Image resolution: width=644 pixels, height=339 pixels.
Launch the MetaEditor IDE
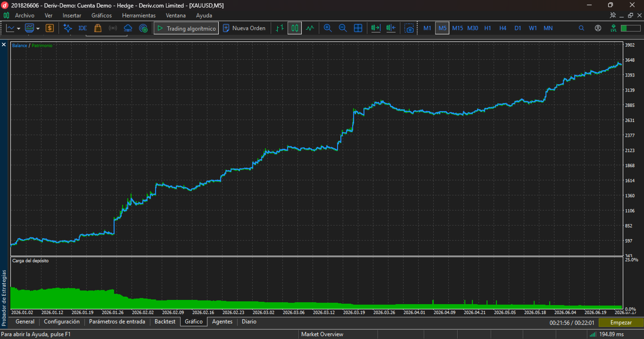point(83,28)
